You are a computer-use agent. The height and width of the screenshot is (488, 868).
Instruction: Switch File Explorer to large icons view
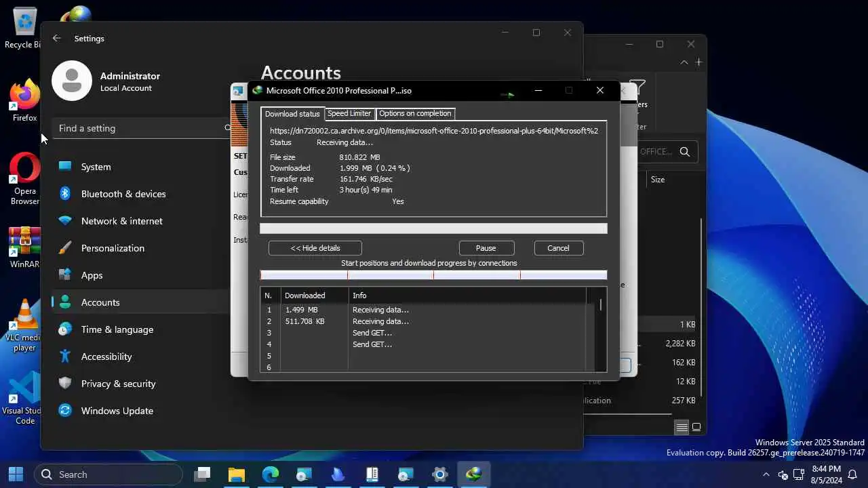(696, 428)
